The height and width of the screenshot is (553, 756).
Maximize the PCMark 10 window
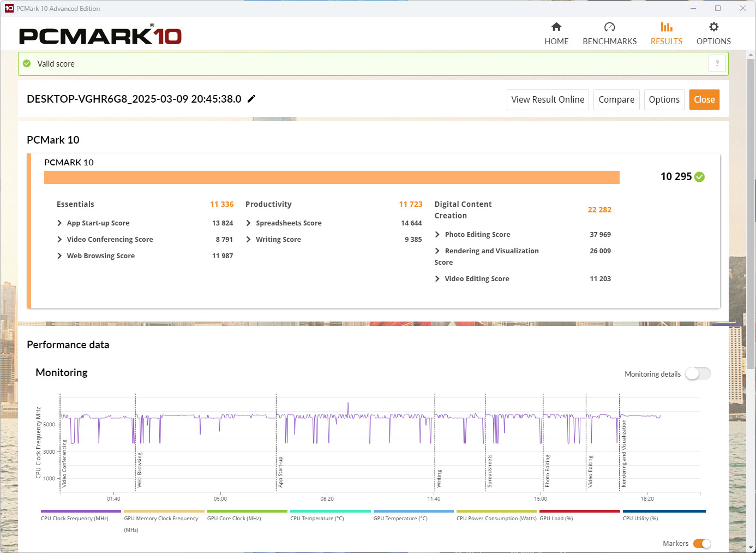[x=718, y=8]
